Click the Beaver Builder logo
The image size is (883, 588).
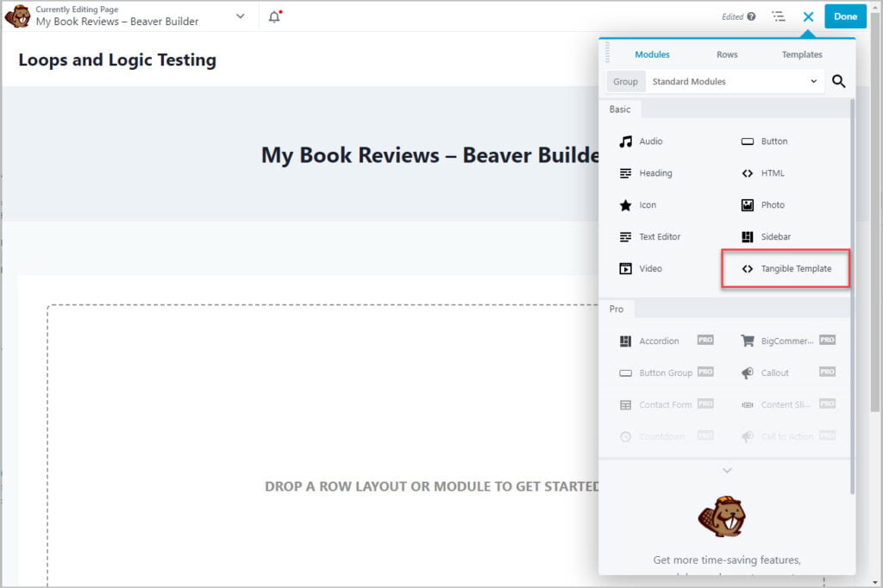(x=17, y=16)
